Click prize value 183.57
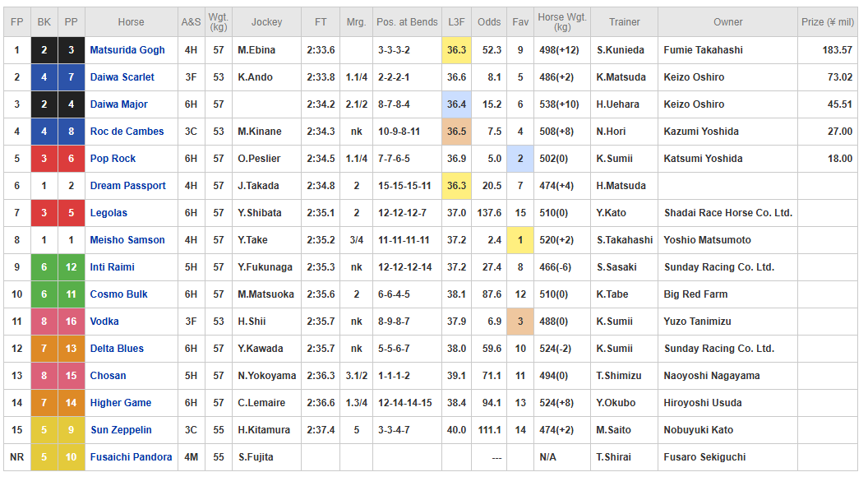 (837, 50)
